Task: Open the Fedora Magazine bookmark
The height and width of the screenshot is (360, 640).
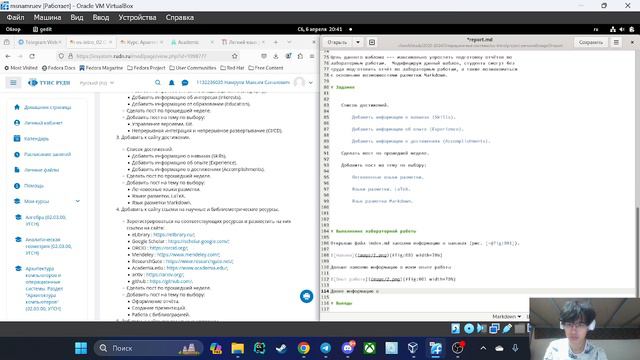Action: pos(101,68)
